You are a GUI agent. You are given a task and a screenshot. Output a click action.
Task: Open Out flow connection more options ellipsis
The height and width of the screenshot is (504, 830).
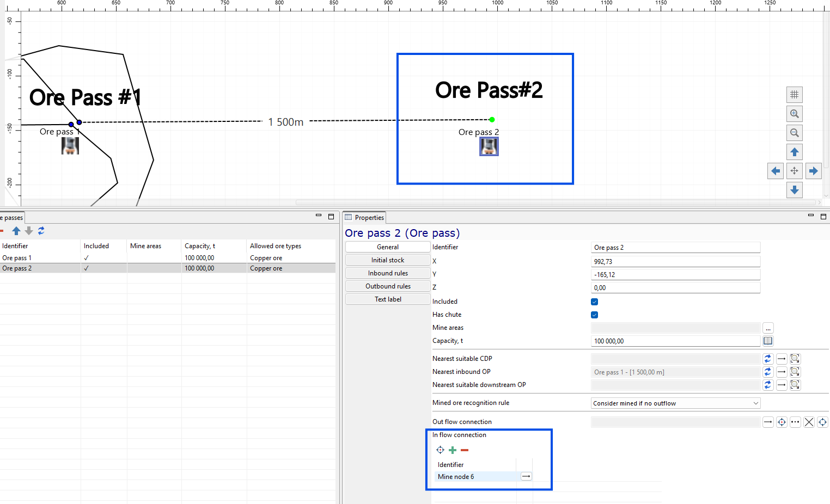coord(796,422)
